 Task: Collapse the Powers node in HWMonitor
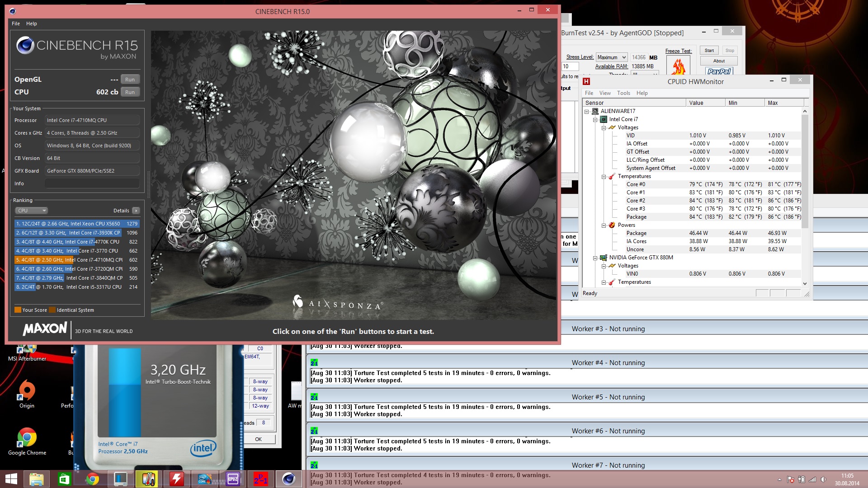[x=604, y=225]
